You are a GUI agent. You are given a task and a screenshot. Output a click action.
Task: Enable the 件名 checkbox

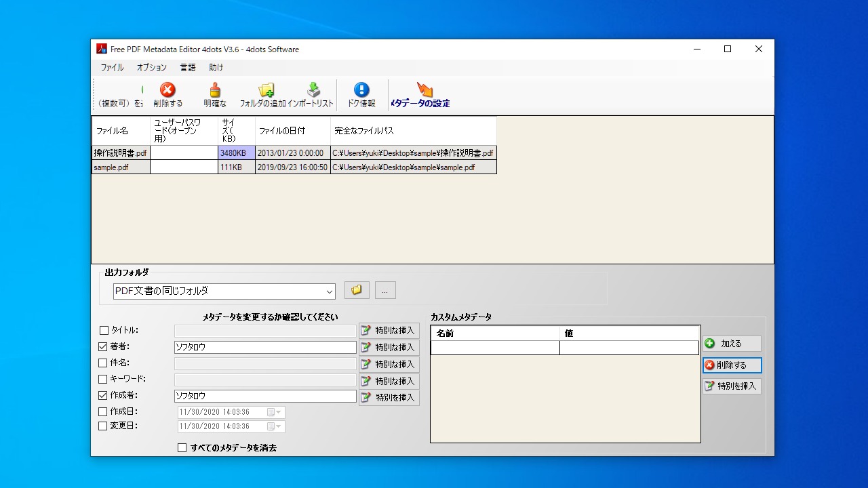point(103,363)
